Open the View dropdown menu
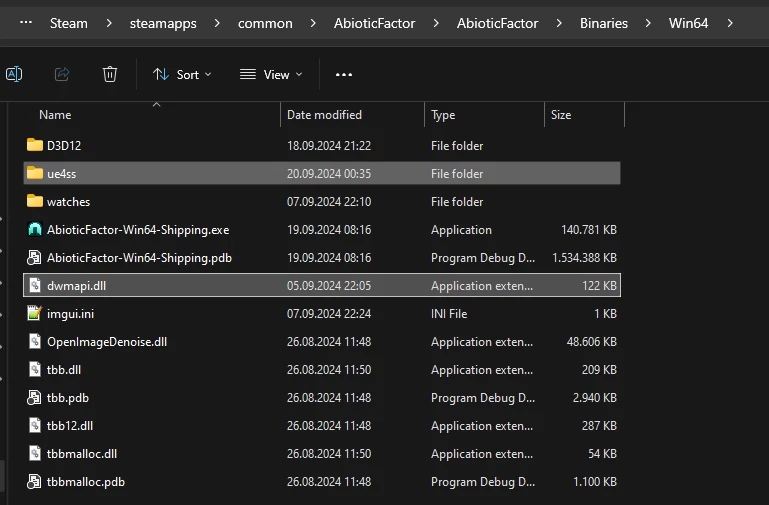769x505 pixels. click(x=271, y=75)
